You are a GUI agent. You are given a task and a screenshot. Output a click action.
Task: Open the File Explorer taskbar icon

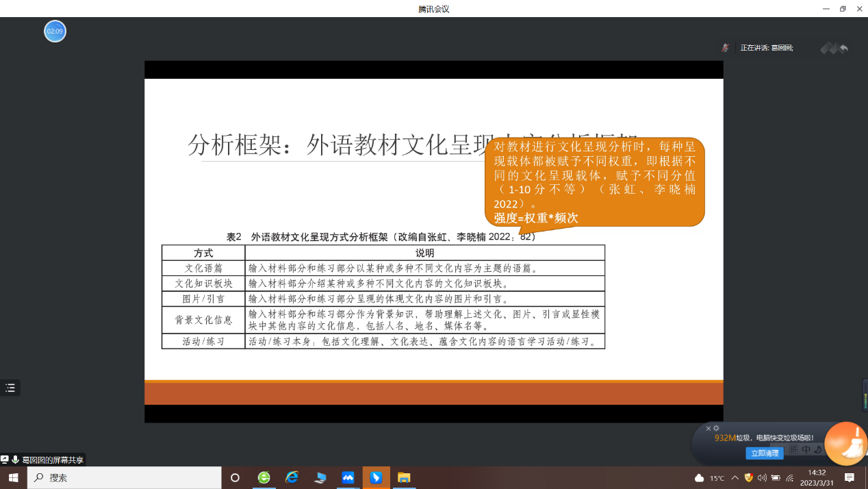tap(404, 477)
